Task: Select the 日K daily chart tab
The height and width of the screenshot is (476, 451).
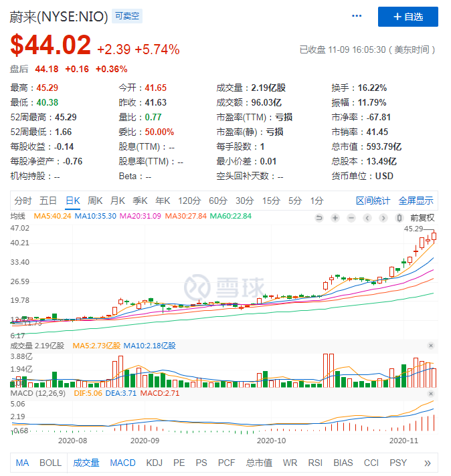Action: [x=73, y=201]
